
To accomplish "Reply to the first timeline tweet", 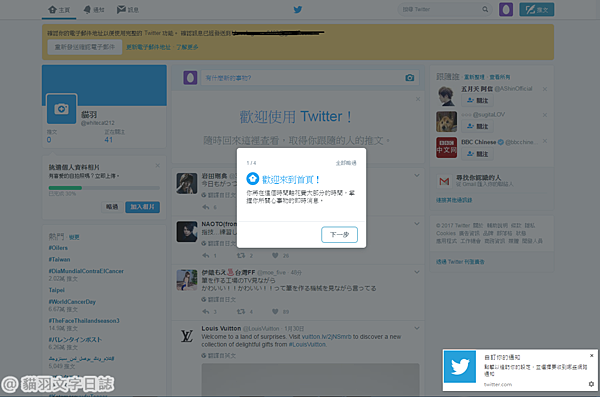I will tap(206, 207).
